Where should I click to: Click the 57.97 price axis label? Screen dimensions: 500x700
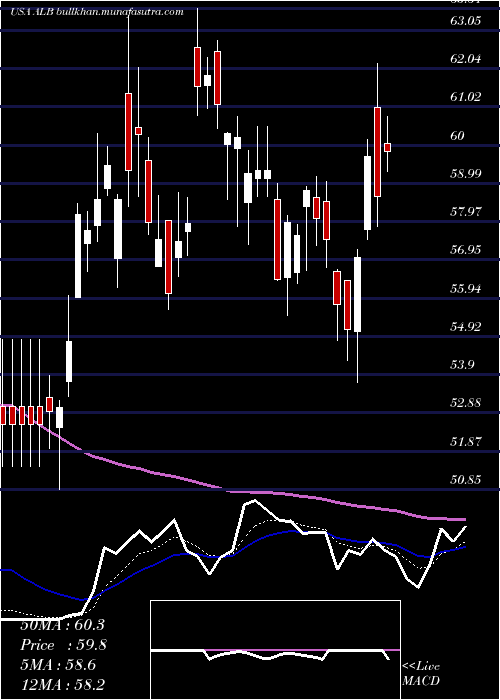[466, 211]
